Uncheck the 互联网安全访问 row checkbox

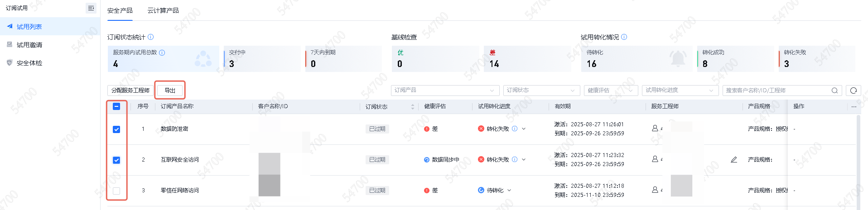[x=116, y=160]
